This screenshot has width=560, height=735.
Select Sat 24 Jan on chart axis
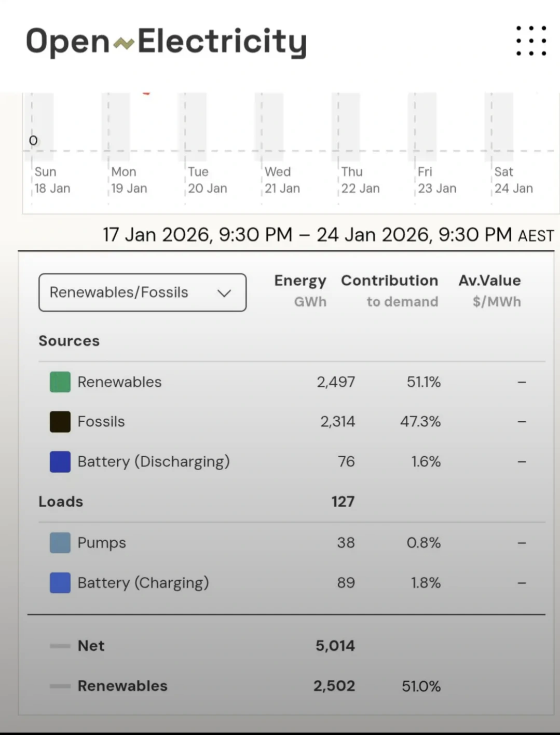tap(513, 180)
